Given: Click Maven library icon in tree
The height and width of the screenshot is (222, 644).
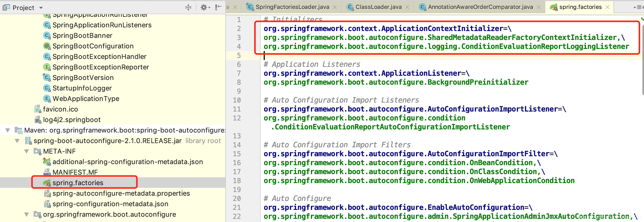Looking at the screenshot, I should click(x=19, y=130).
